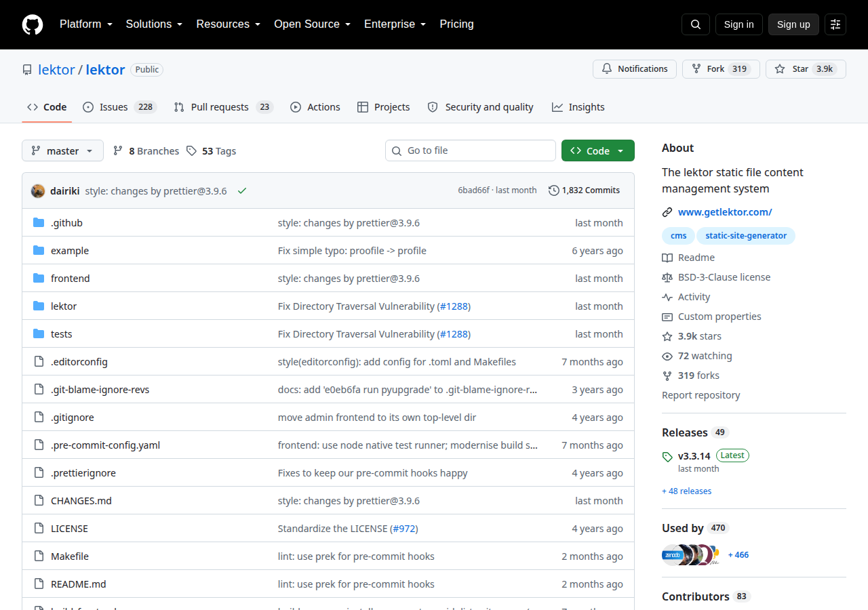The width and height of the screenshot is (868, 610).
Task: Open the Solutions navigation menu
Action: (155, 24)
